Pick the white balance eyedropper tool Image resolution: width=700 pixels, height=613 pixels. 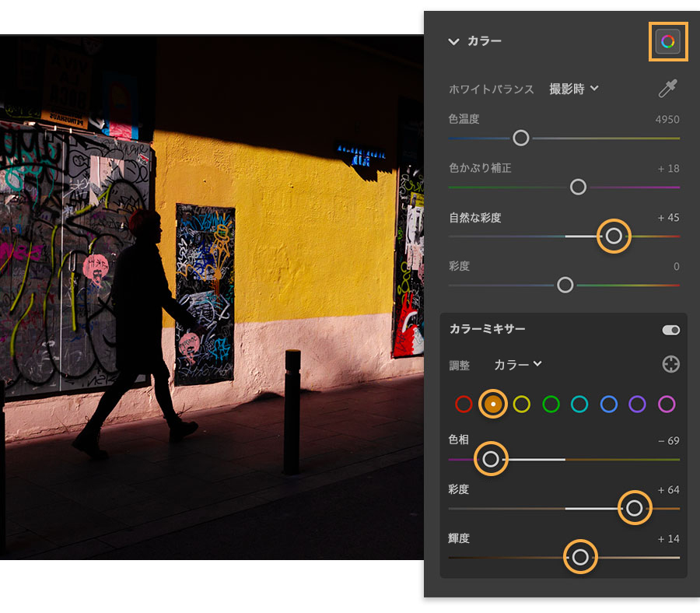(x=668, y=89)
